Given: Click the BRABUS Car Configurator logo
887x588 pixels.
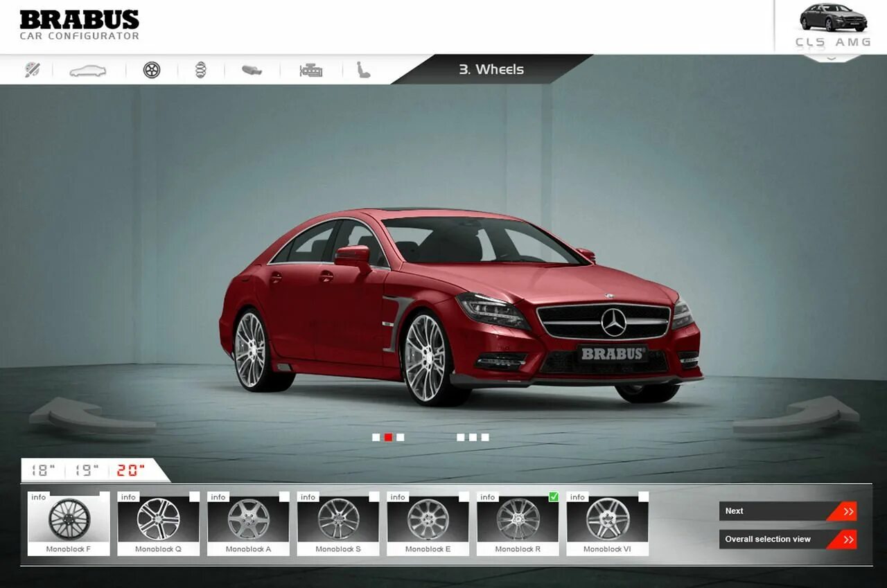Looking at the screenshot, I should click(79, 25).
